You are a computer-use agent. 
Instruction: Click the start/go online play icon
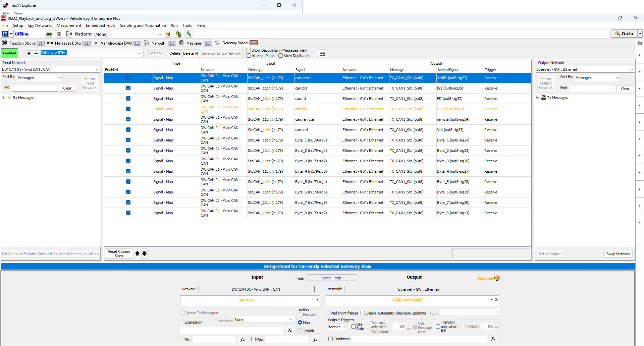pyautogui.click(x=5, y=34)
